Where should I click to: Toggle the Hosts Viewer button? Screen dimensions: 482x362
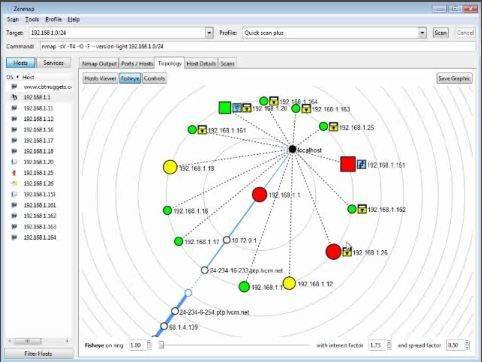(100, 79)
